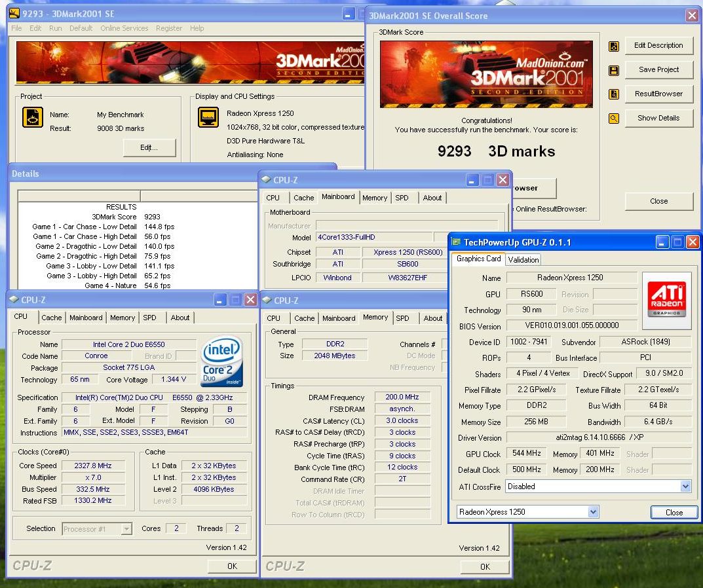Click the ResultBrowser button
Screen dimensions: 703x588
pyautogui.click(x=658, y=94)
